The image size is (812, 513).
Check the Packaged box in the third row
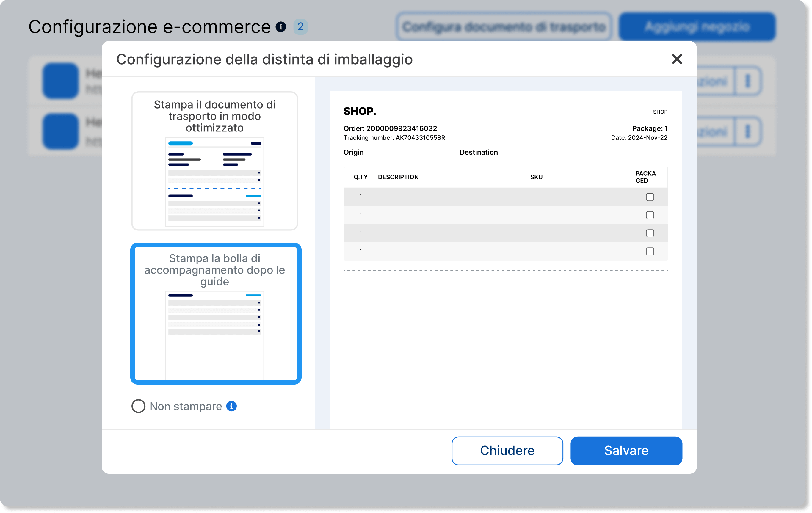650,233
